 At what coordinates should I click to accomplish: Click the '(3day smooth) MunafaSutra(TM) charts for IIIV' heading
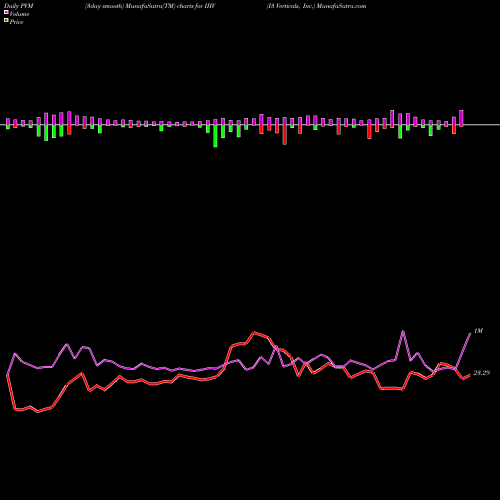coord(150,6)
